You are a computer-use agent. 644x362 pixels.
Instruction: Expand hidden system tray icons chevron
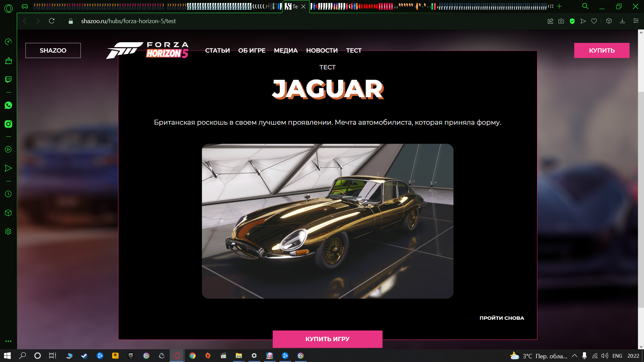coord(575,356)
